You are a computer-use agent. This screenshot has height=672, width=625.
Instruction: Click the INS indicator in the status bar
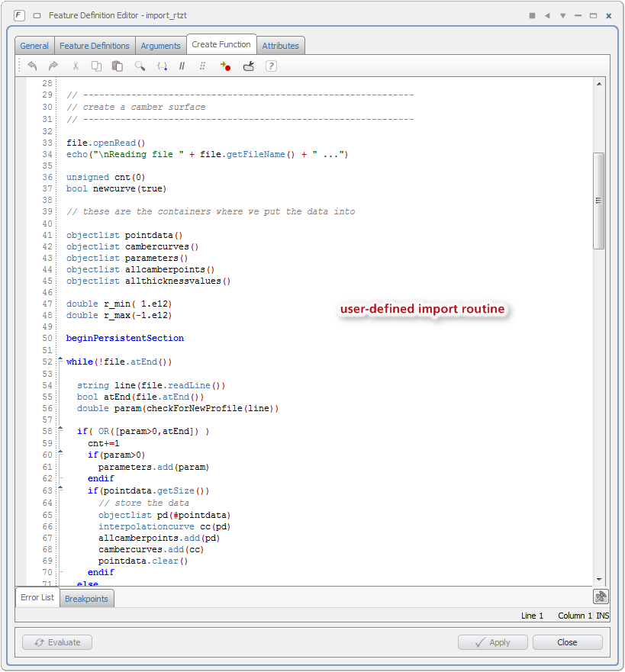[602, 616]
